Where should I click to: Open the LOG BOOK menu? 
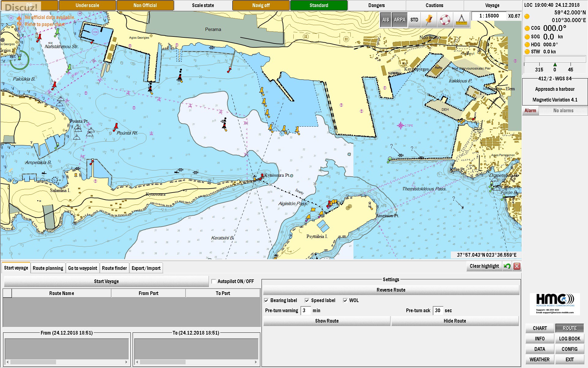click(x=570, y=339)
